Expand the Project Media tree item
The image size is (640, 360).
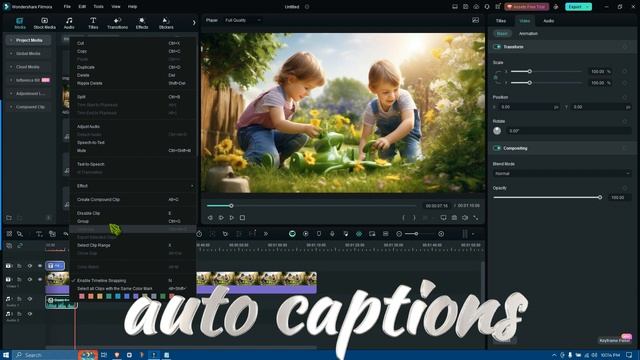coord(11,40)
